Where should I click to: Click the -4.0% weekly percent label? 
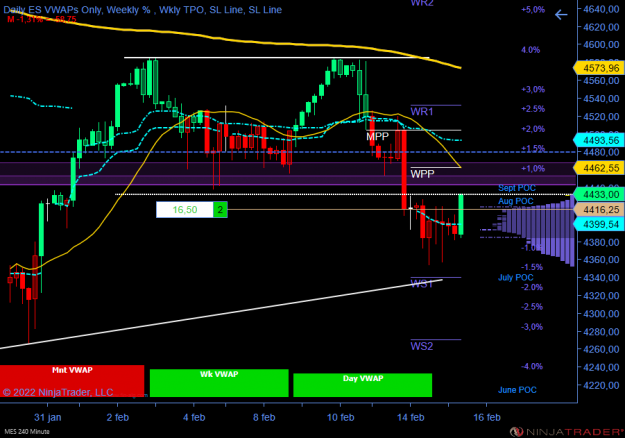(x=532, y=366)
